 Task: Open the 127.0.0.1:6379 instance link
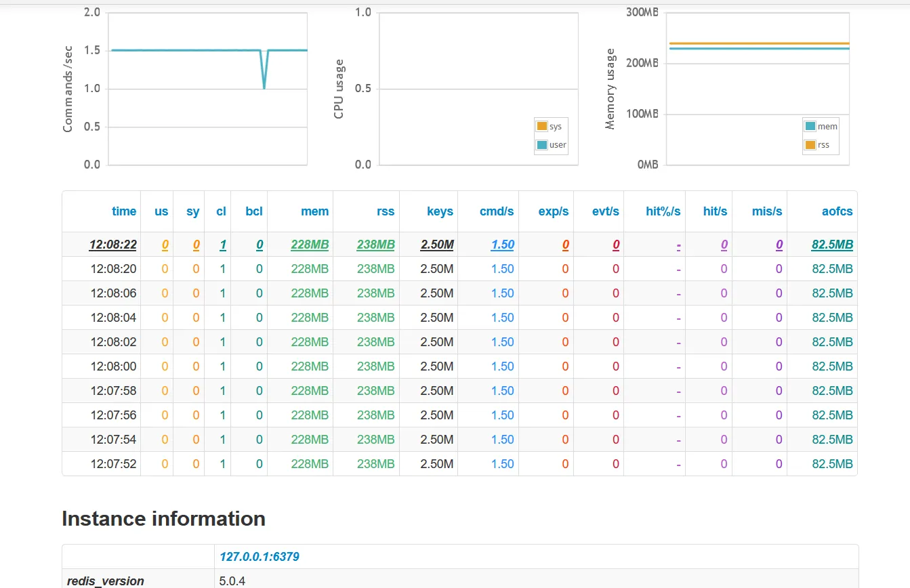260,557
